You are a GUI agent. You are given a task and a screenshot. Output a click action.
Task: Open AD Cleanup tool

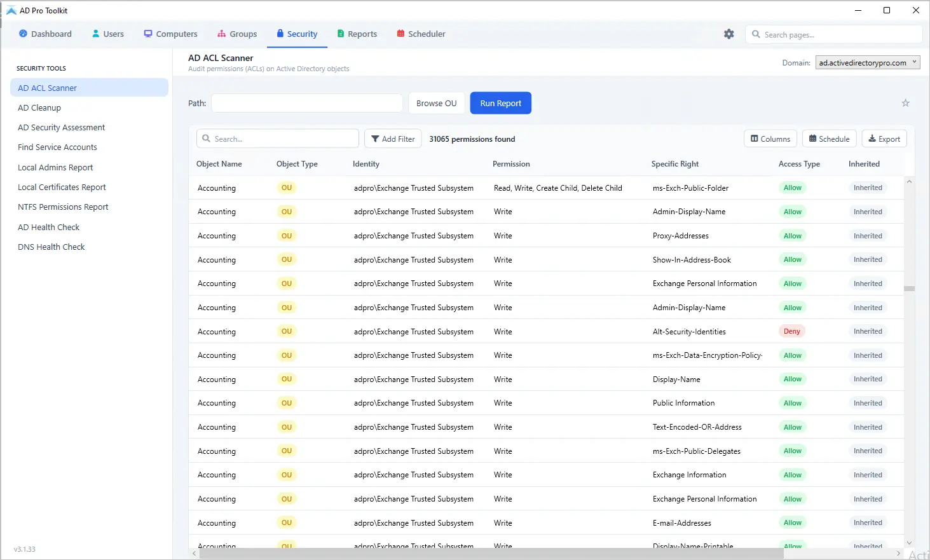point(39,107)
